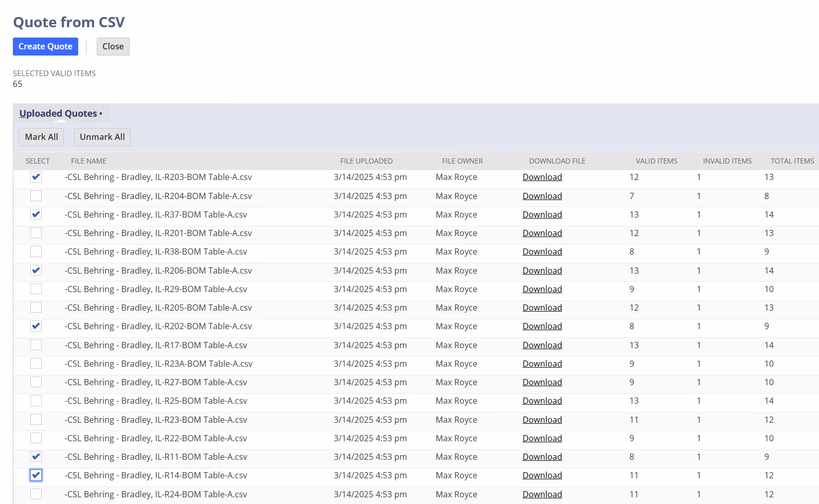
Task: Click the TOTAL ITEMS column header
Action: [792, 161]
